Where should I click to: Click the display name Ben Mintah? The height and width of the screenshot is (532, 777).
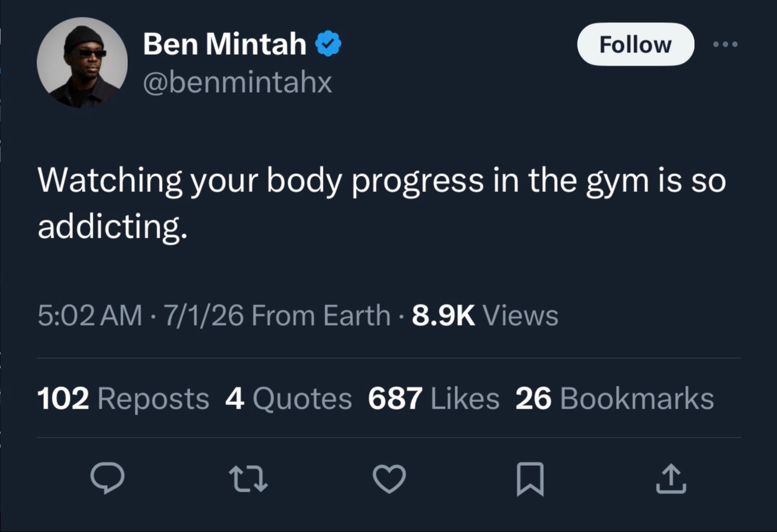click(x=225, y=45)
